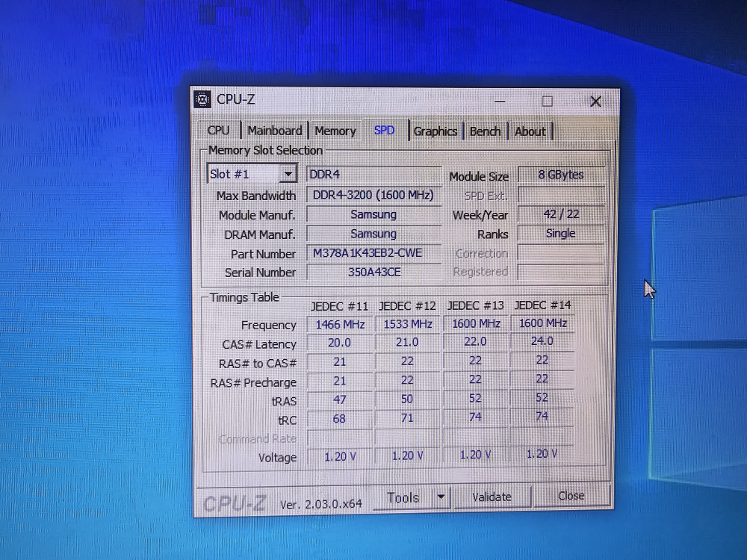Click the Ranks value Single

click(561, 233)
